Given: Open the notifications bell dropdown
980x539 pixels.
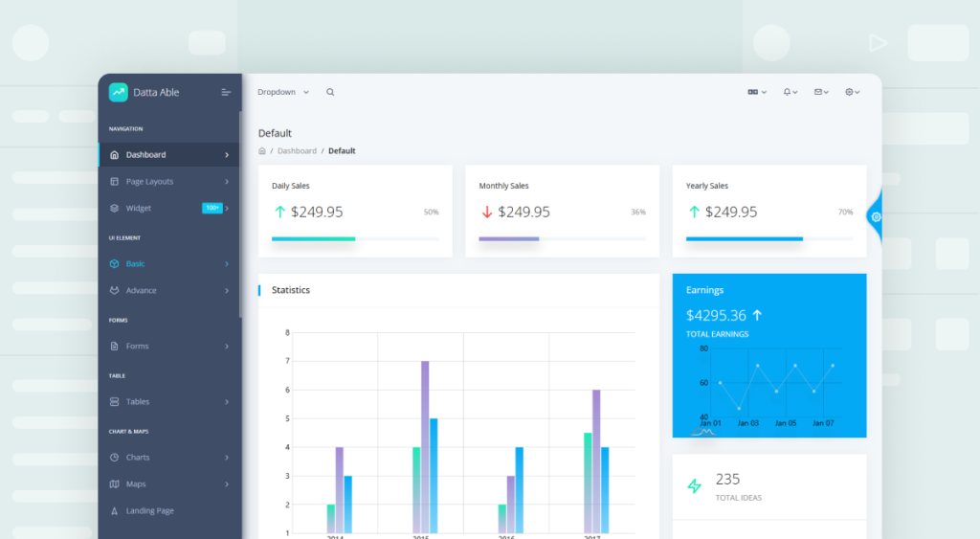Looking at the screenshot, I should pyautogui.click(x=790, y=92).
